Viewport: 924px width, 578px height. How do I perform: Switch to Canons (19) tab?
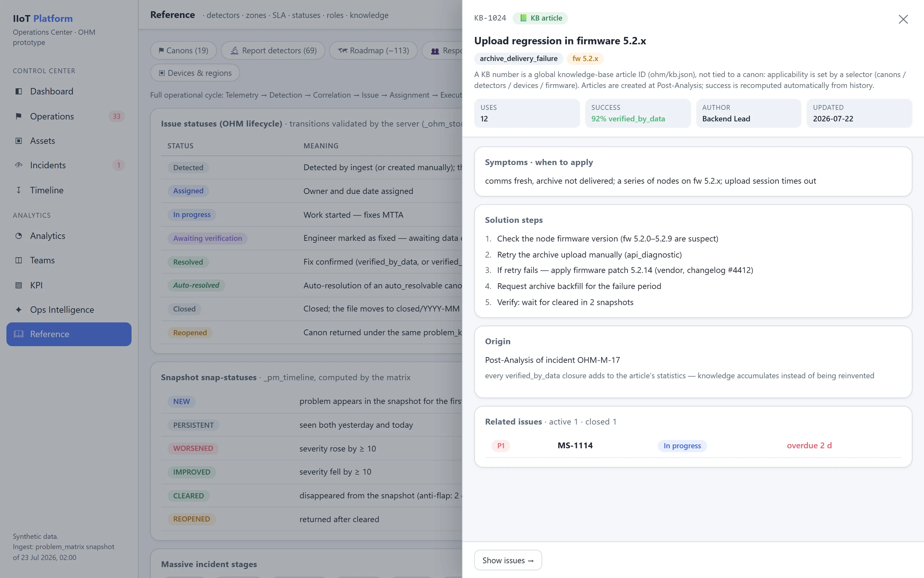[x=183, y=50]
